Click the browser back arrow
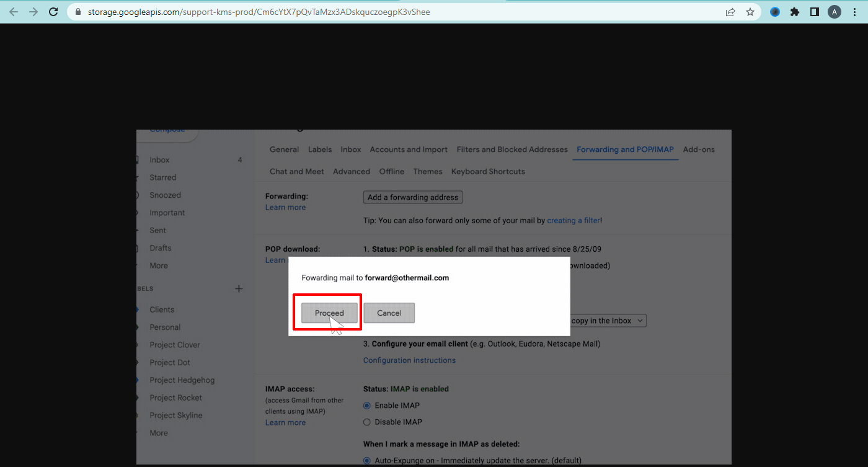 (13, 11)
